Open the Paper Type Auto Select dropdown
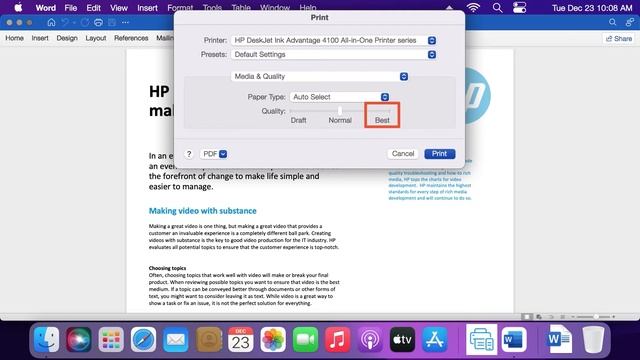Screen dimensions: 640x360 339,97
